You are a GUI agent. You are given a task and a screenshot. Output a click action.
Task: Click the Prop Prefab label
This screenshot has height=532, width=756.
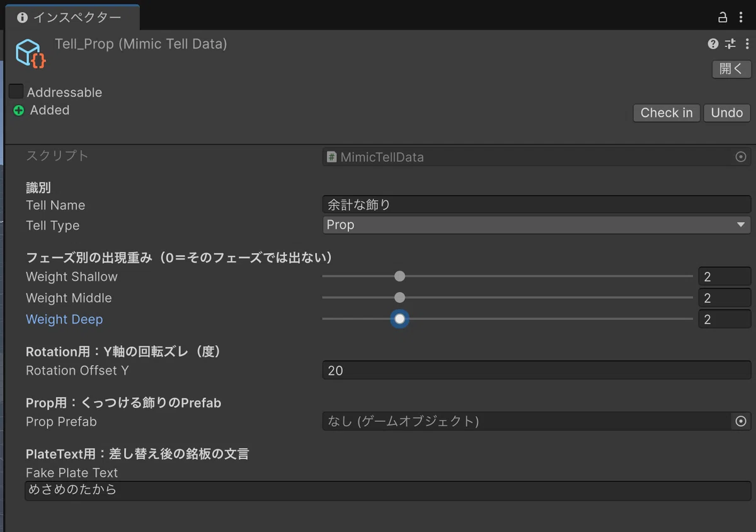click(61, 422)
